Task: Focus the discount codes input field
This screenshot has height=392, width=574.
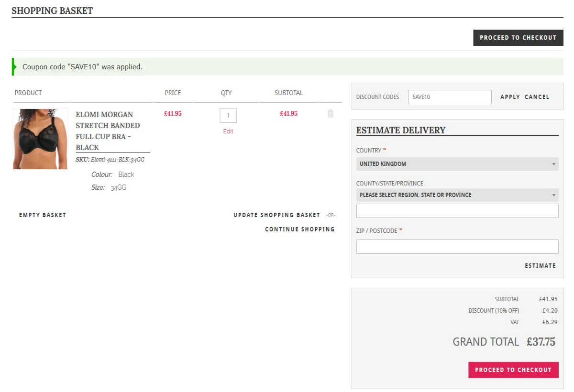Action: tap(450, 97)
